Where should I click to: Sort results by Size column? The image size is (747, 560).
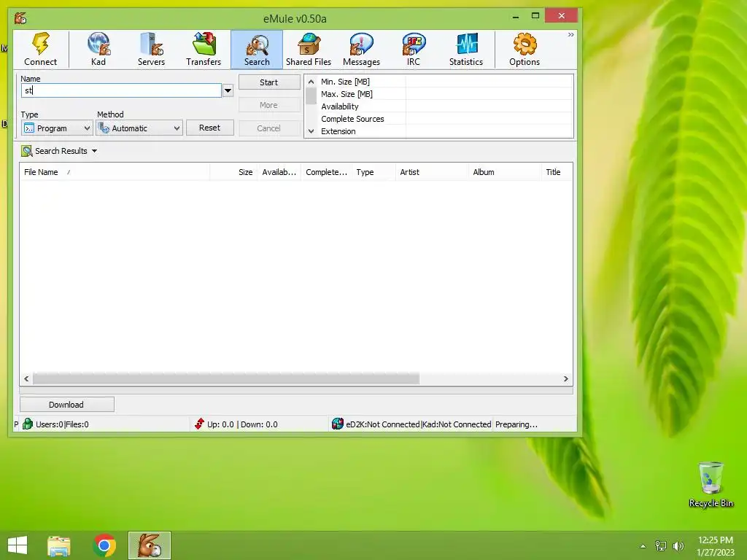click(233, 172)
